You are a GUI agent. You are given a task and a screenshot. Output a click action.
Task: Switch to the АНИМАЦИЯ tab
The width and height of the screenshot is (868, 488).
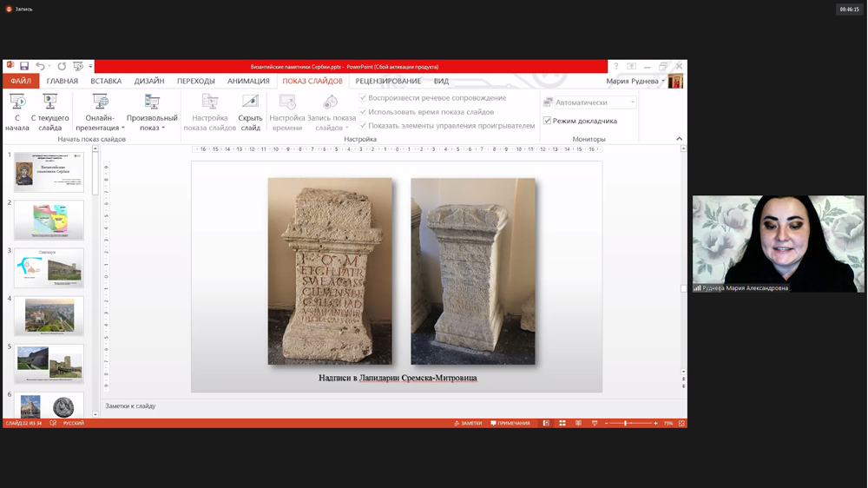pyautogui.click(x=248, y=81)
